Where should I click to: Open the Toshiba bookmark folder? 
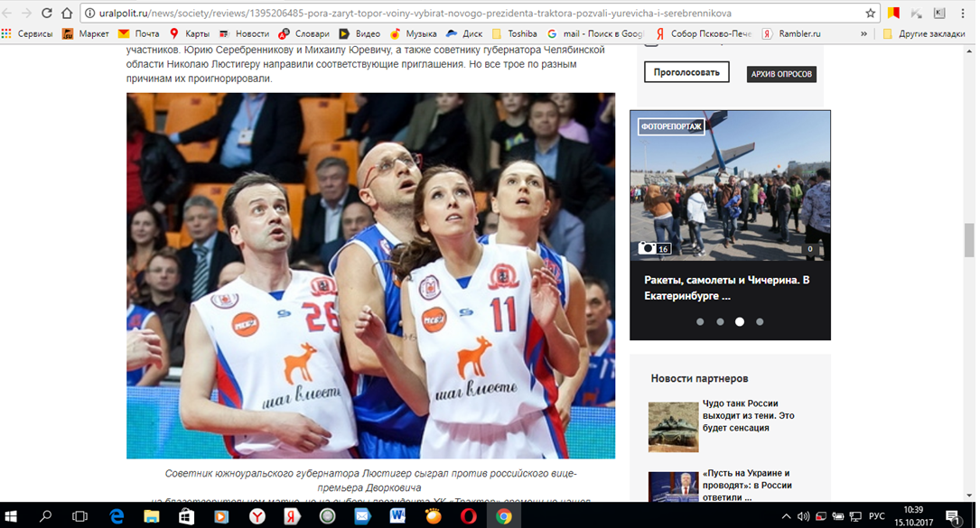coord(514,33)
